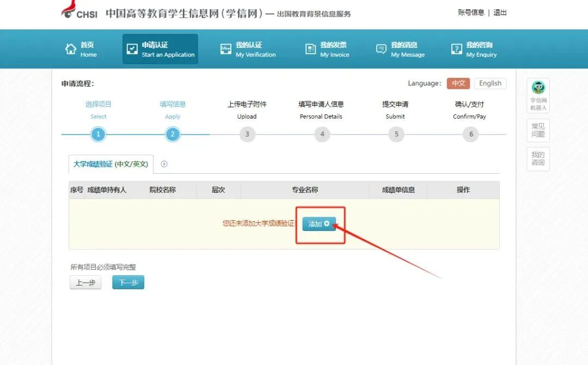This screenshot has height=365, width=588.
Task: Select the 大学成绩验证 (中文/英文) tab
Action: (x=111, y=165)
